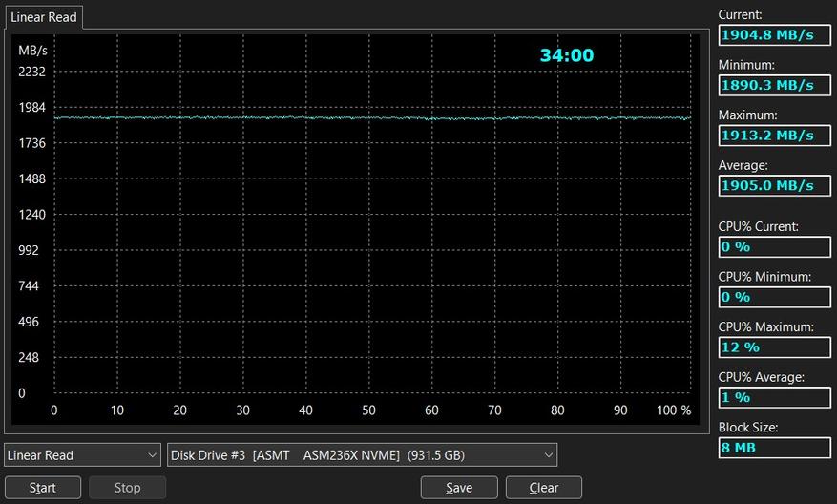This screenshot has height=504, width=837.
Task: Select the Linear Read tab
Action: point(44,17)
